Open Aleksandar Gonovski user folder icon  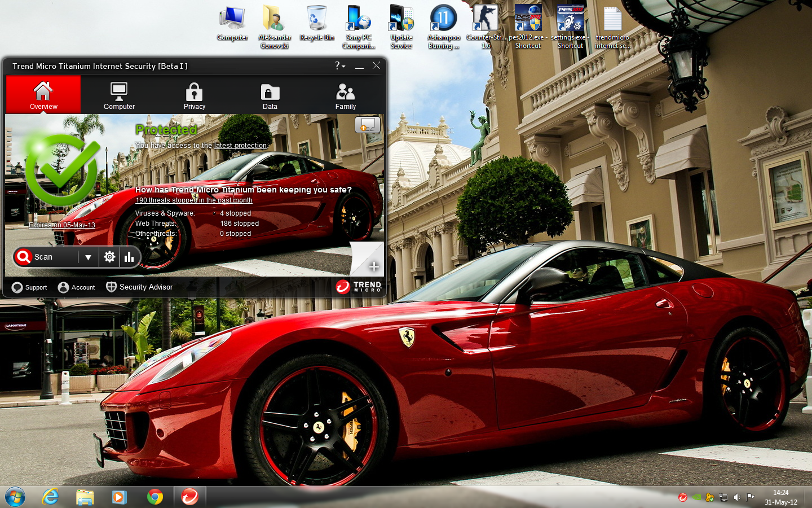tap(275, 27)
